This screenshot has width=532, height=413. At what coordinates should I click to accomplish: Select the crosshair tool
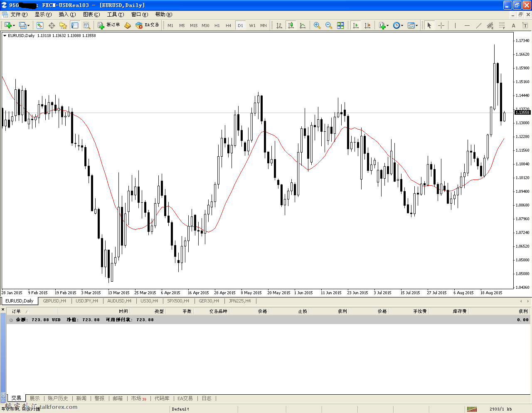[441, 25]
